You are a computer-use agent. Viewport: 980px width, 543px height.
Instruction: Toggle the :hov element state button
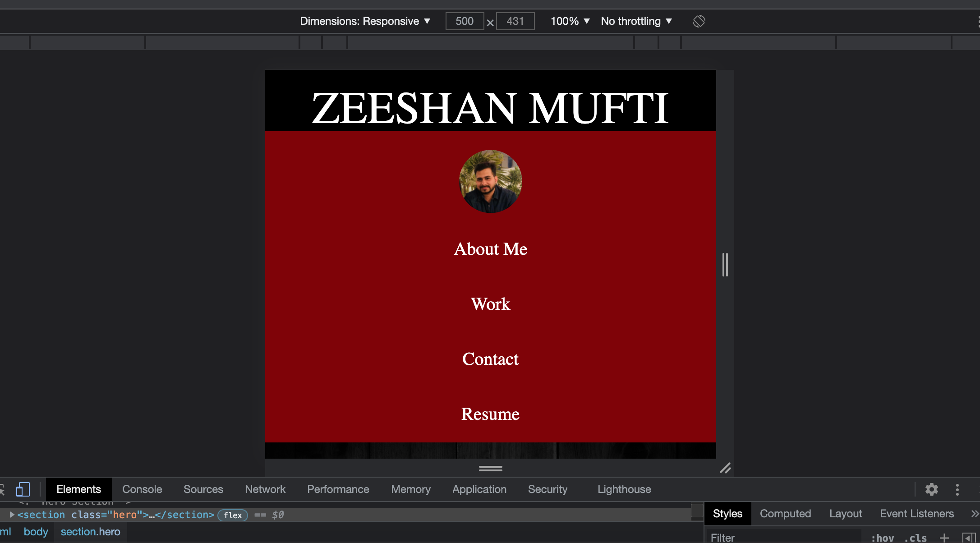[x=883, y=538]
